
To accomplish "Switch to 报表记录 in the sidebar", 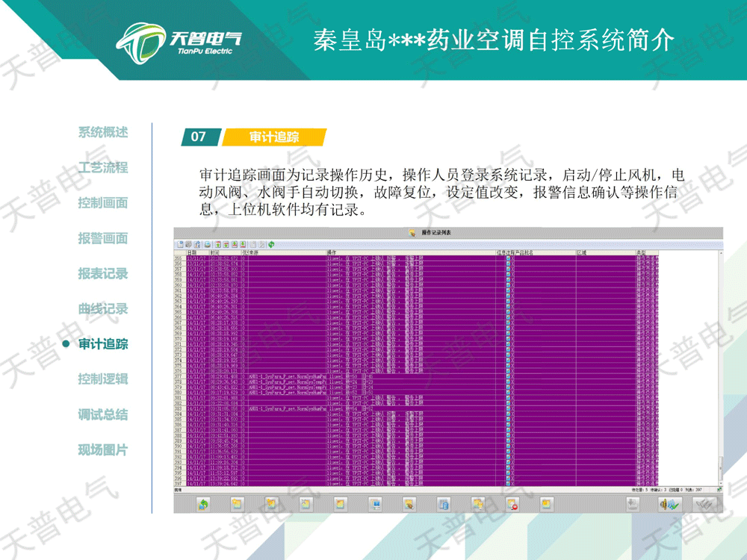I will pos(103,273).
